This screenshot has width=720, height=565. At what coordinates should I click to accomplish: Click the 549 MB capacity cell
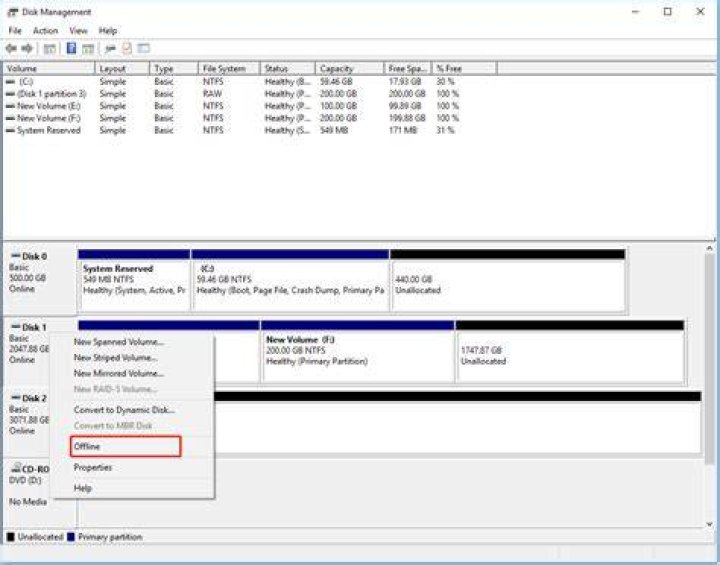point(334,130)
